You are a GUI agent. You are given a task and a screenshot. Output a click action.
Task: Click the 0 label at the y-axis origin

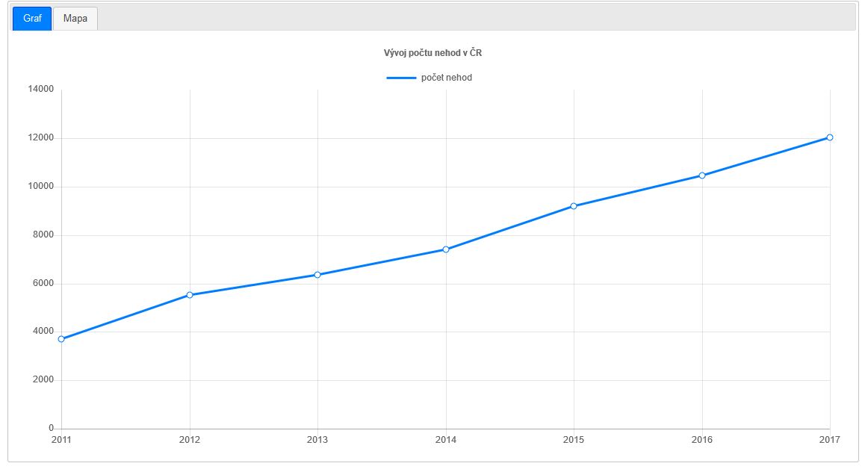tap(51, 429)
